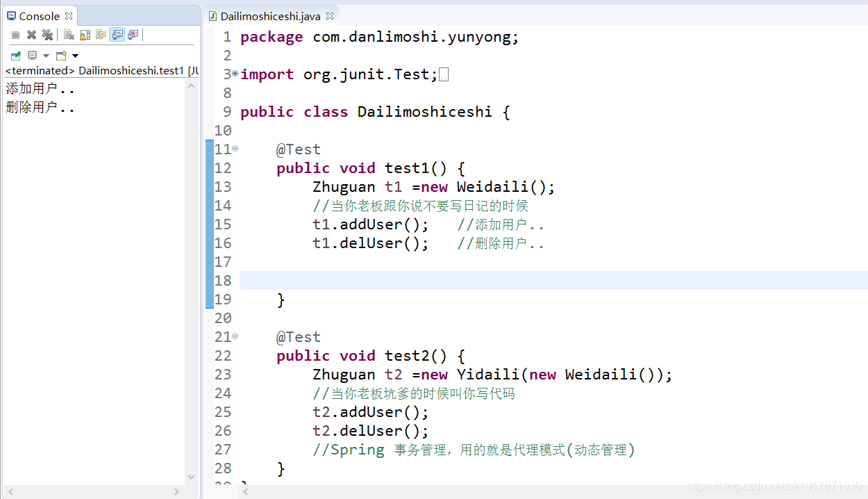Click 't2.delUser();' statement
The image size is (868, 499).
pos(371,431)
